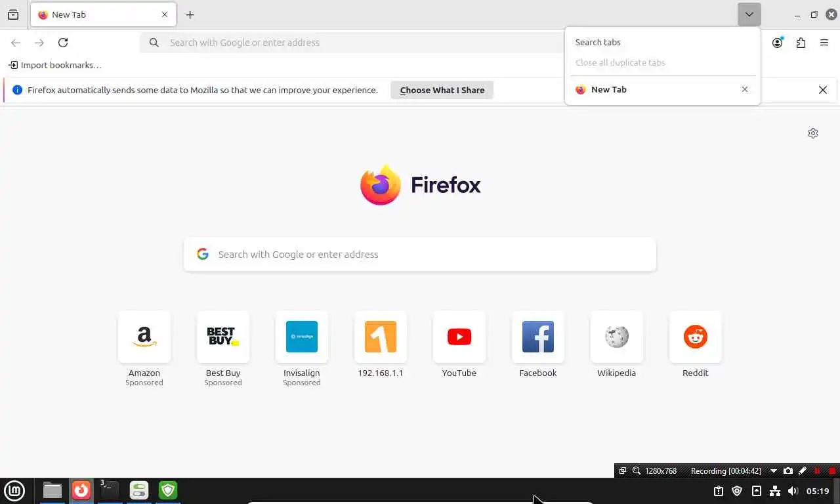Click the clipboard alert tray icon
The height and width of the screenshot is (504, 840).
point(719,491)
